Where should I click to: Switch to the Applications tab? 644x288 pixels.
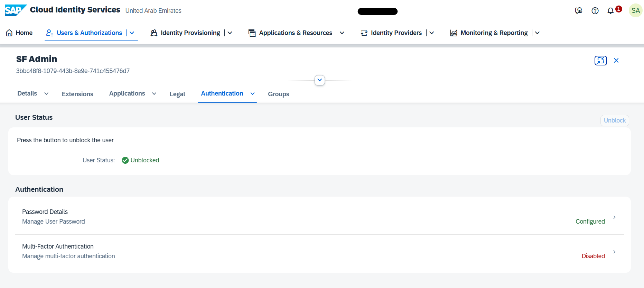(x=127, y=93)
